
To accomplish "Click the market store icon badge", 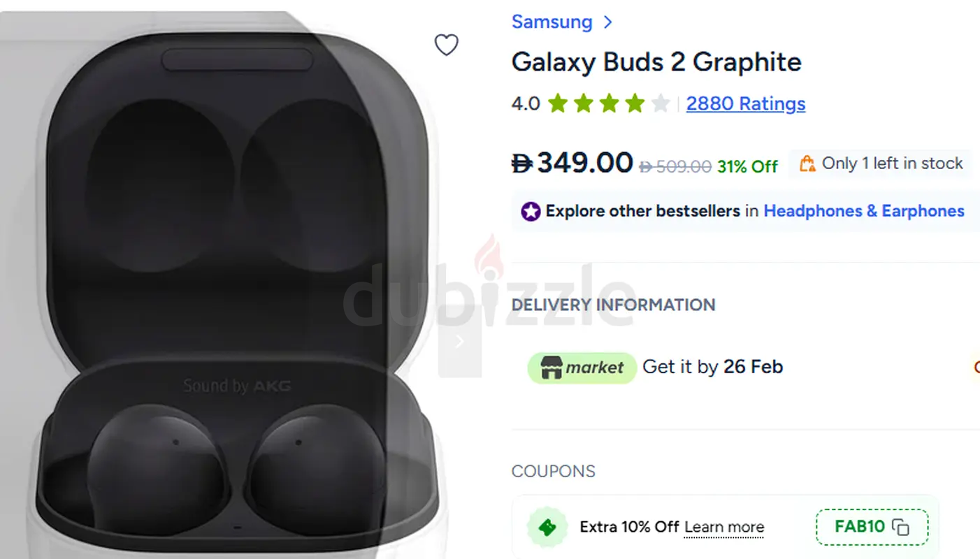I will point(552,368).
